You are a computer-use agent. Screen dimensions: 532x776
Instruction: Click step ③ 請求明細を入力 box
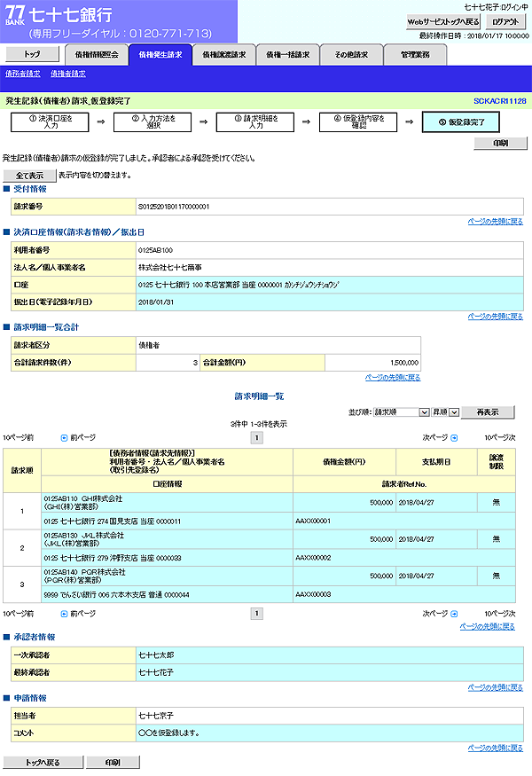[255, 122]
